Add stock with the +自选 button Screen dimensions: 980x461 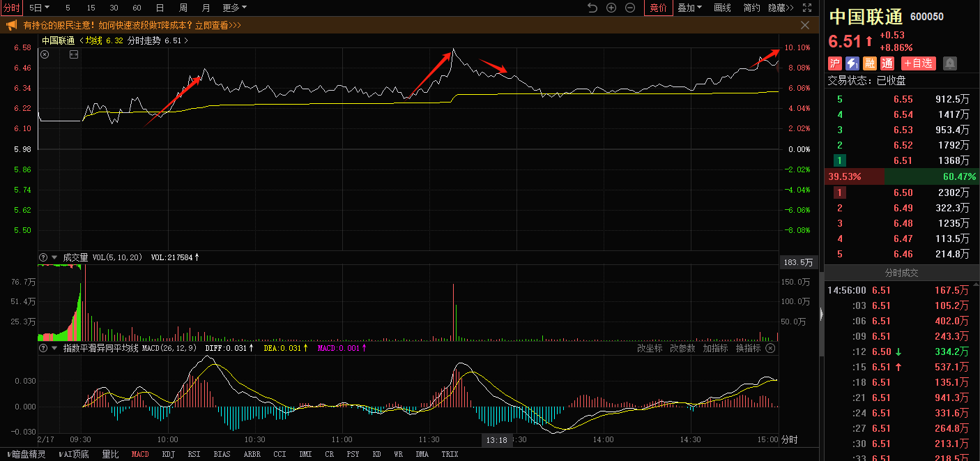pyautogui.click(x=918, y=63)
